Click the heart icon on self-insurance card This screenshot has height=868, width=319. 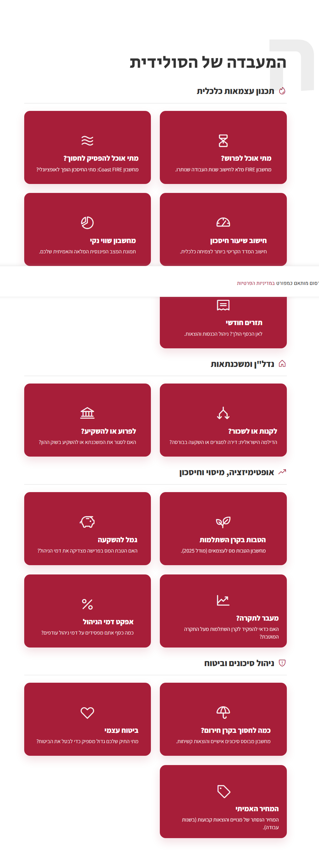tap(87, 713)
